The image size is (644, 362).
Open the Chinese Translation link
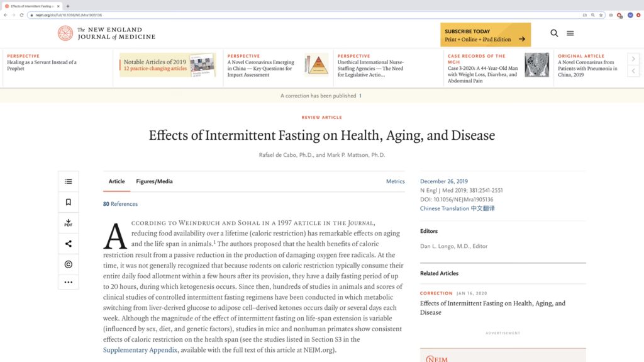(x=457, y=208)
